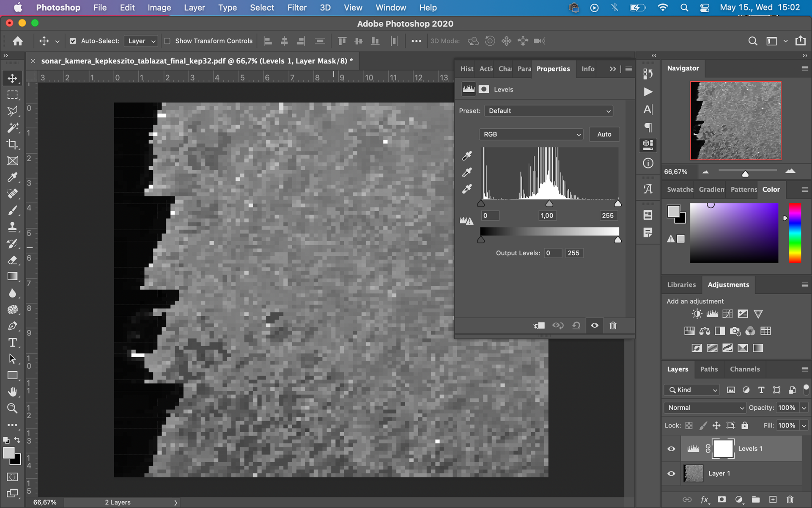Open the Share button in options bar
The image size is (812, 508).
tap(800, 41)
